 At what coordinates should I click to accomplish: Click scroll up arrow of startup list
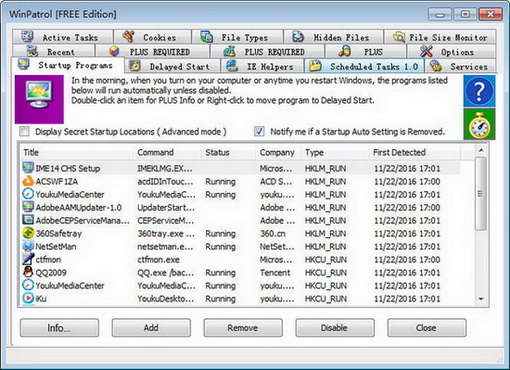coord(481,151)
